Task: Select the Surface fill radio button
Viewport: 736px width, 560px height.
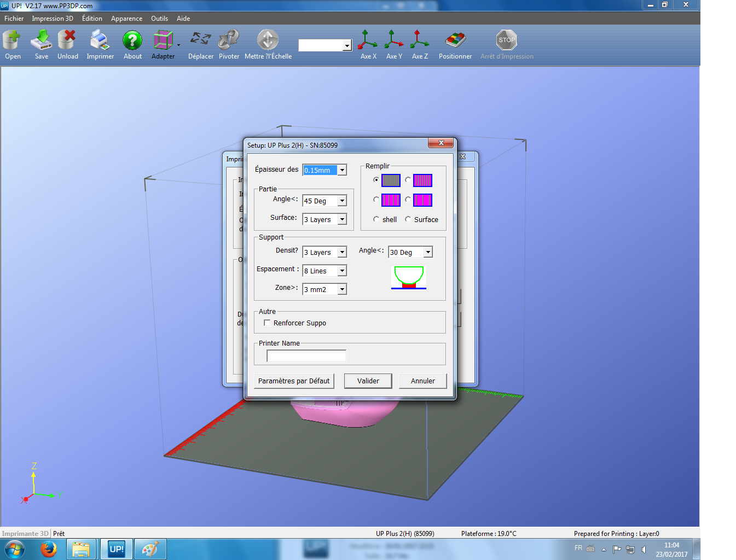Action: click(x=408, y=219)
